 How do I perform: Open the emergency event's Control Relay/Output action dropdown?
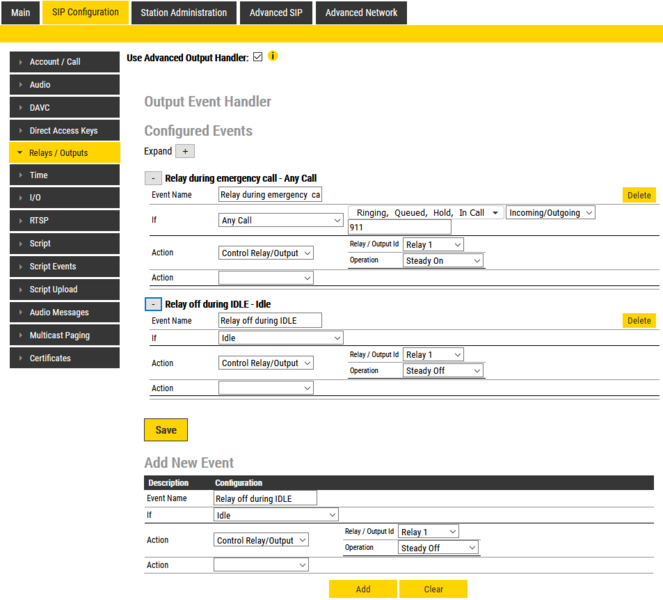coord(266,253)
